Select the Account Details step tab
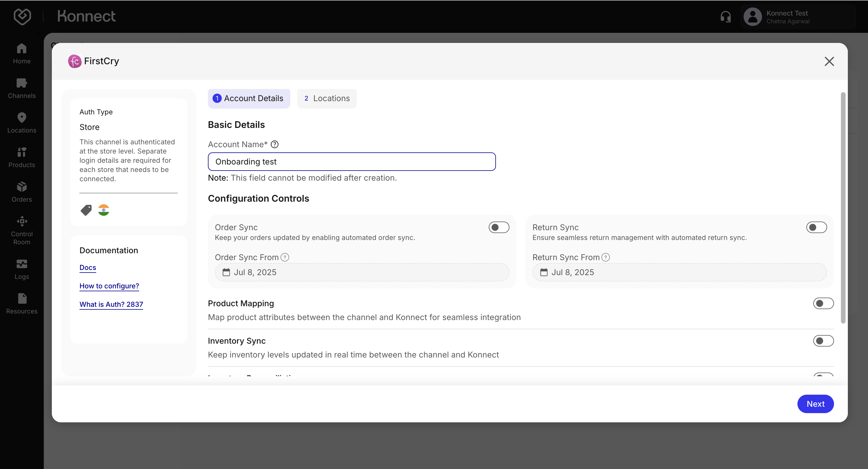The image size is (868, 469). click(249, 99)
